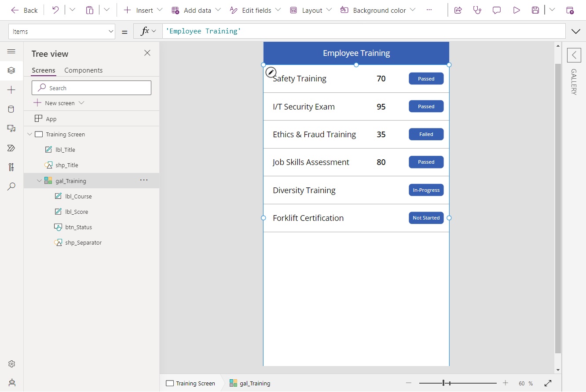This screenshot has width=586, height=392.
Task: Open the Search panel in the sidebar
Action: tap(11, 186)
